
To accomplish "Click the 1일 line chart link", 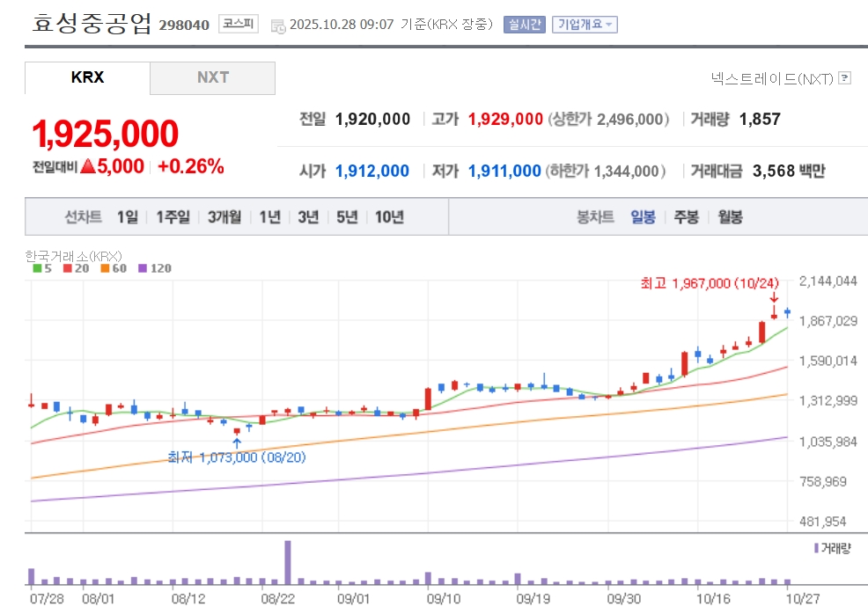I will click(128, 216).
